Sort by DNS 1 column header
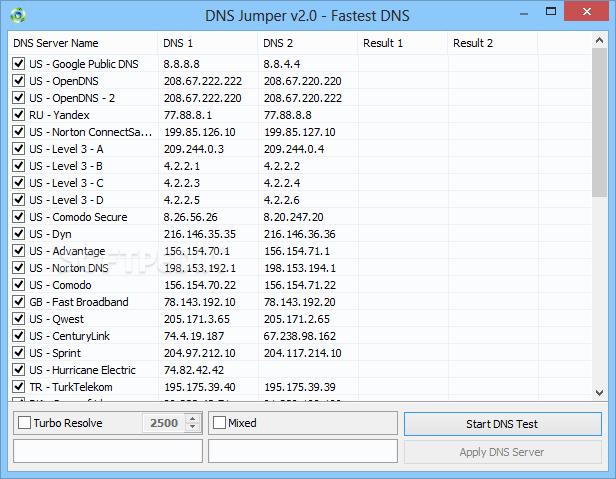The image size is (616, 479). [207, 43]
